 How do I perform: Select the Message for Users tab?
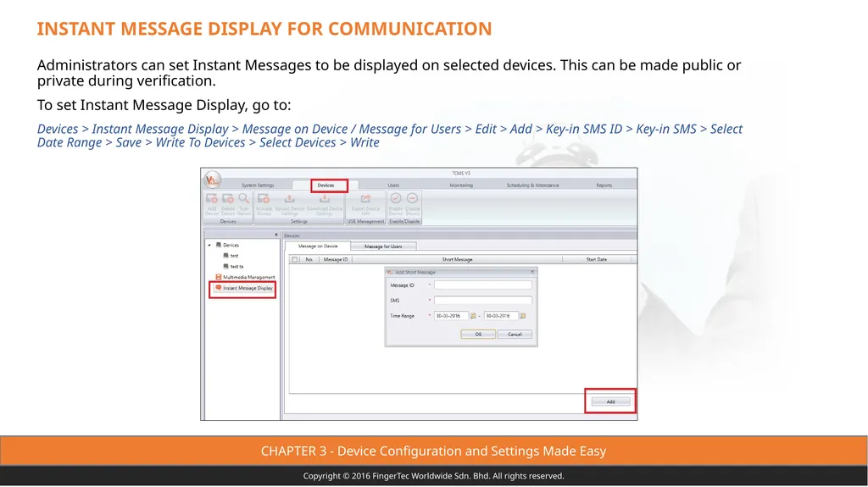coord(383,246)
